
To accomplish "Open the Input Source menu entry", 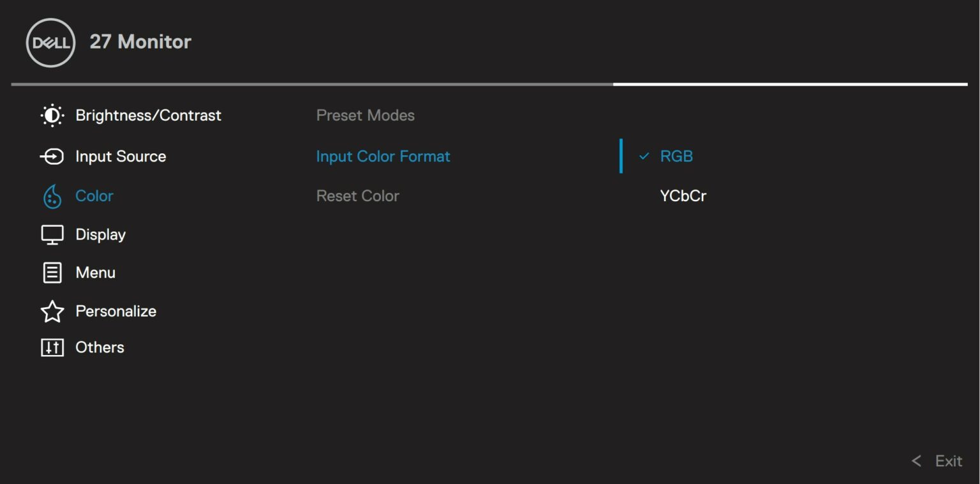I will tap(121, 156).
